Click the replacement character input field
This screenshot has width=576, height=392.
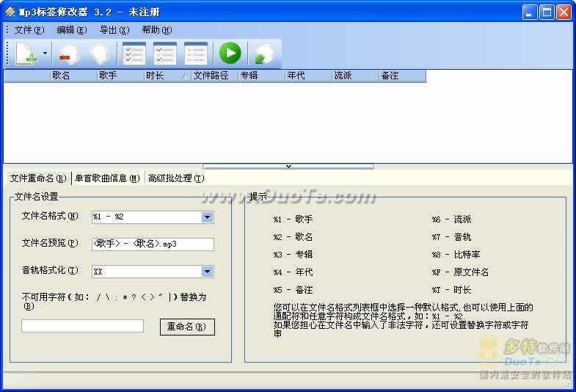click(82, 326)
